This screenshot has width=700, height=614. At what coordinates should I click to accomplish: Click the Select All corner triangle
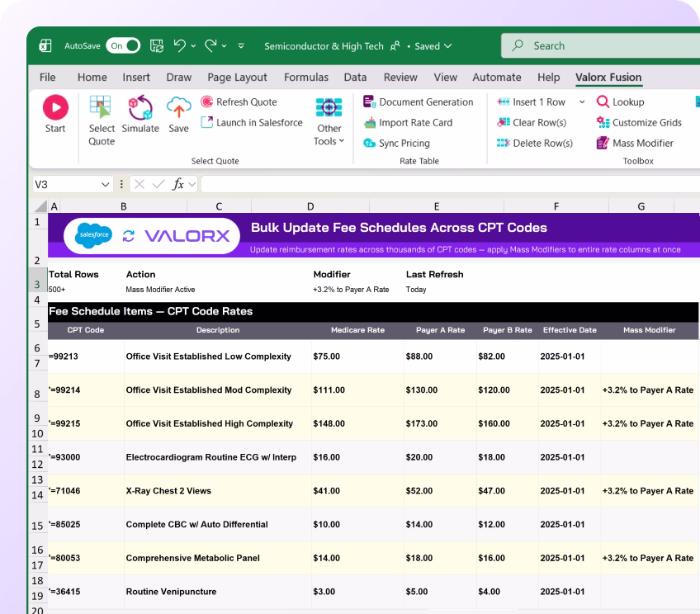pyautogui.click(x=40, y=205)
